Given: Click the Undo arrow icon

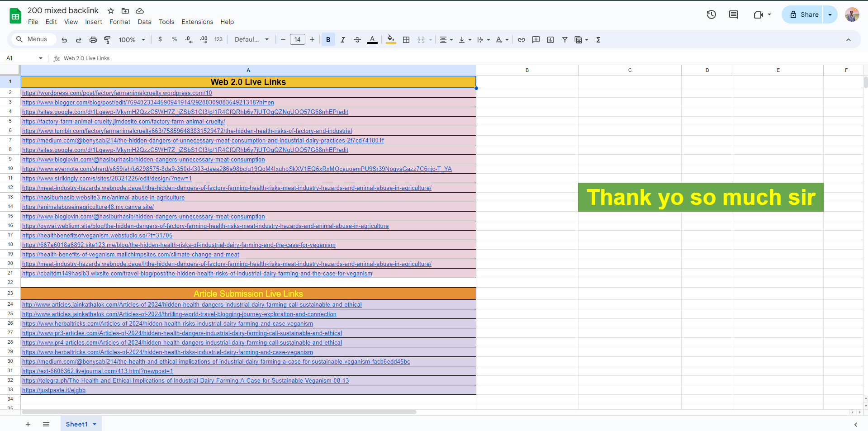Looking at the screenshot, I should point(64,40).
